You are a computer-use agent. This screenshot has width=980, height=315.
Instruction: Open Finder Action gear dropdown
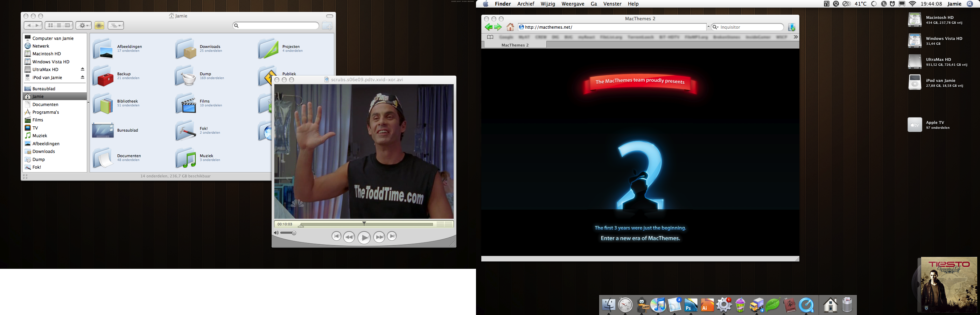coord(83,26)
